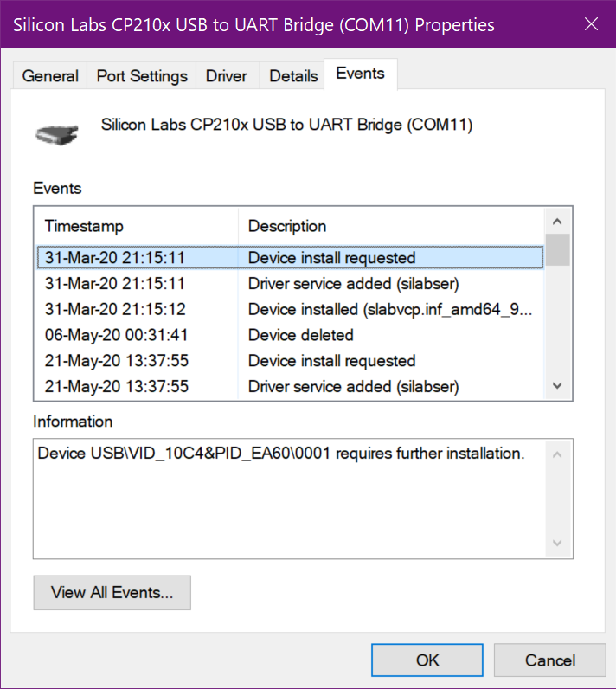Click the Timestamp column header
616x689 pixels.
[x=137, y=226]
